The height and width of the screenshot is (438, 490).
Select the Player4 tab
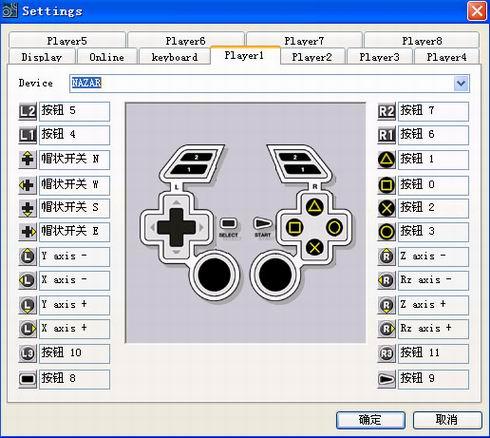(447, 57)
